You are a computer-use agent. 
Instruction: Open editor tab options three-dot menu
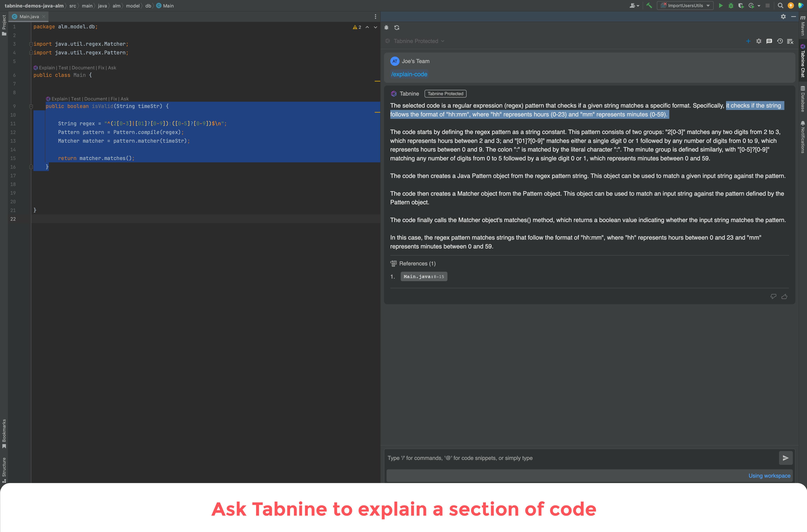375,17
